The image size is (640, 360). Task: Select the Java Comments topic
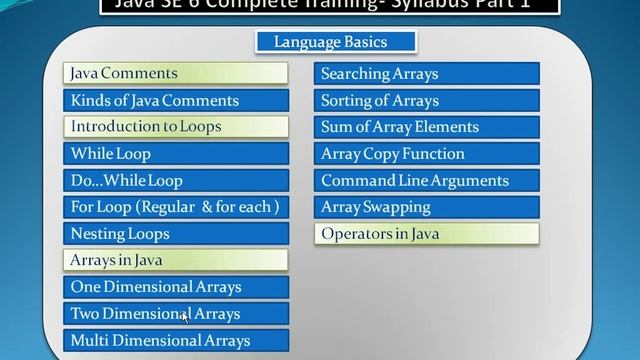pyautogui.click(x=176, y=73)
